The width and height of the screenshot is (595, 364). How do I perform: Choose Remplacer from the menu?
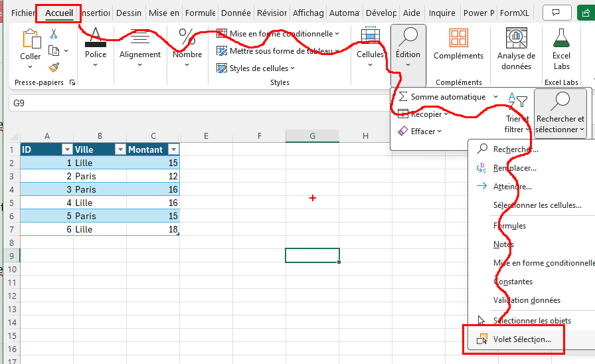[x=515, y=168]
